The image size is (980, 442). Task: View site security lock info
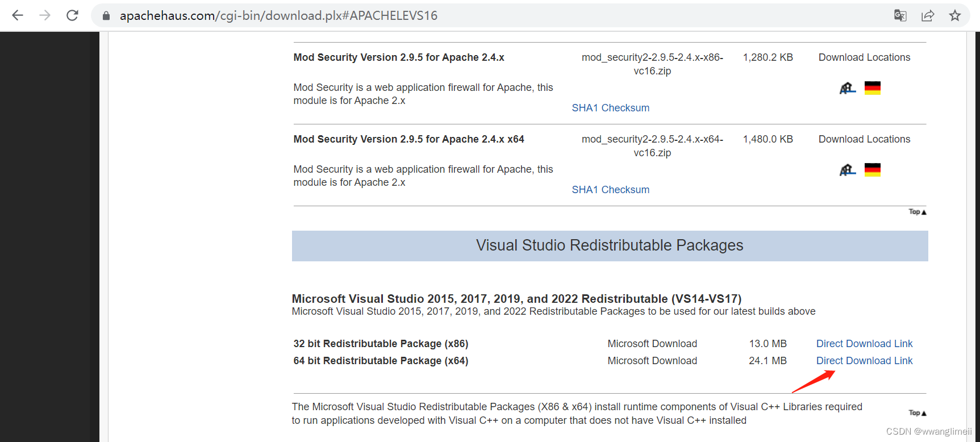coord(106,16)
